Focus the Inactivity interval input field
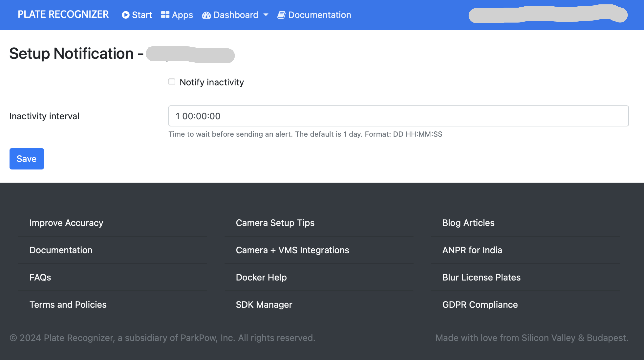644x360 pixels. coord(398,116)
